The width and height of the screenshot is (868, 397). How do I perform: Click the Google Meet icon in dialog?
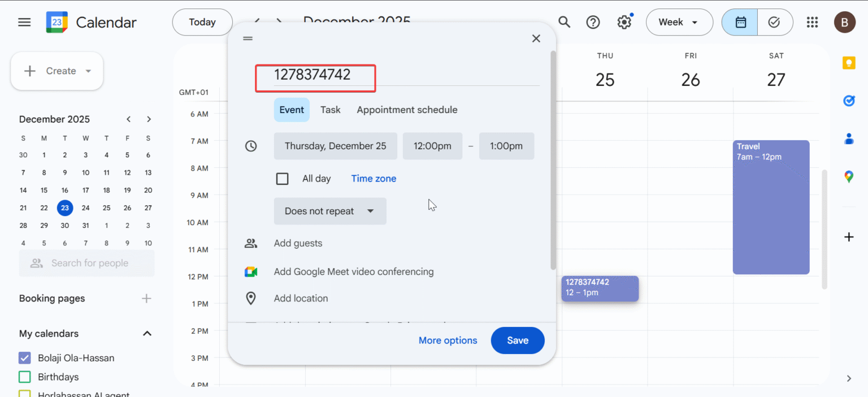pos(251,272)
